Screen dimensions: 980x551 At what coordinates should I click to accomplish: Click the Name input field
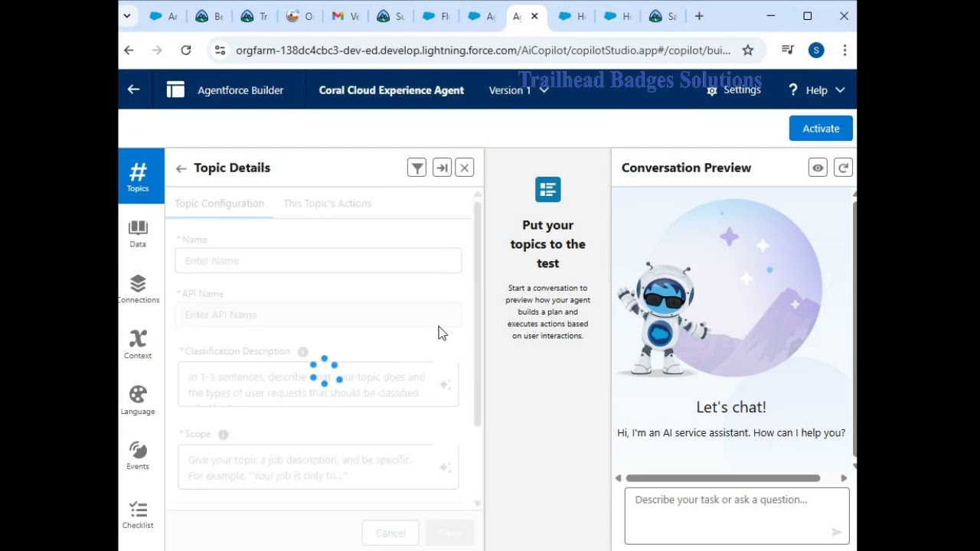(318, 261)
